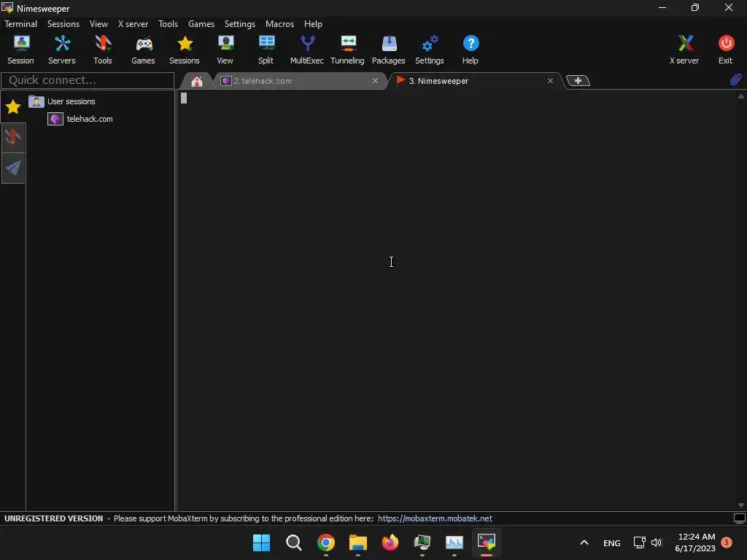747x560 pixels.
Task: Click the red Exit power icon
Action: 726,50
